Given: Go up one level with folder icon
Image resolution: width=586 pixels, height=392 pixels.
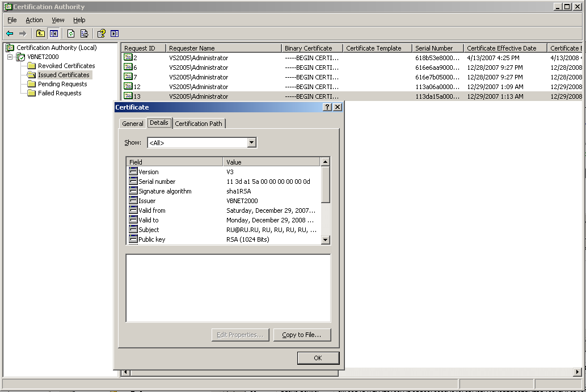Looking at the screenshot, I should coord(40,33).
